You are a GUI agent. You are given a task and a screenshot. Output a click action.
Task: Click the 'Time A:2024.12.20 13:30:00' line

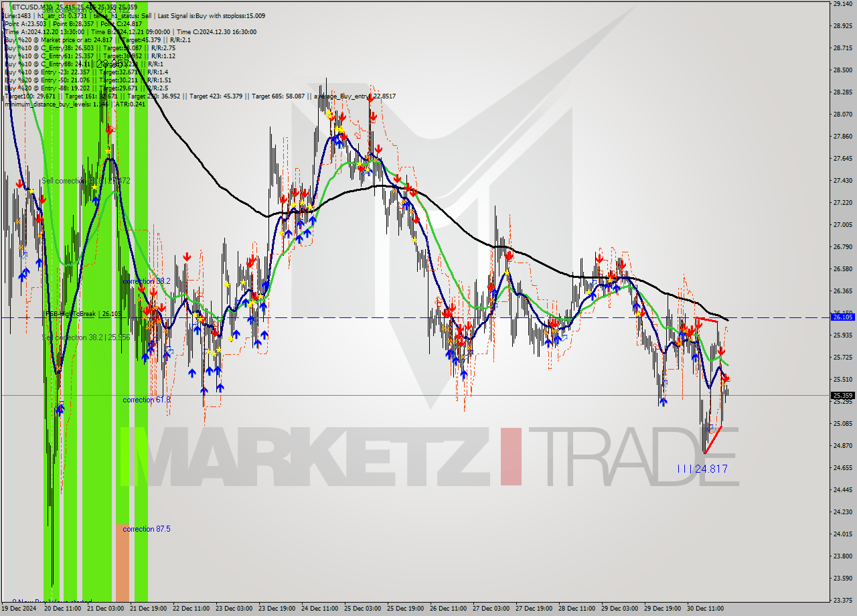[131, 31]
